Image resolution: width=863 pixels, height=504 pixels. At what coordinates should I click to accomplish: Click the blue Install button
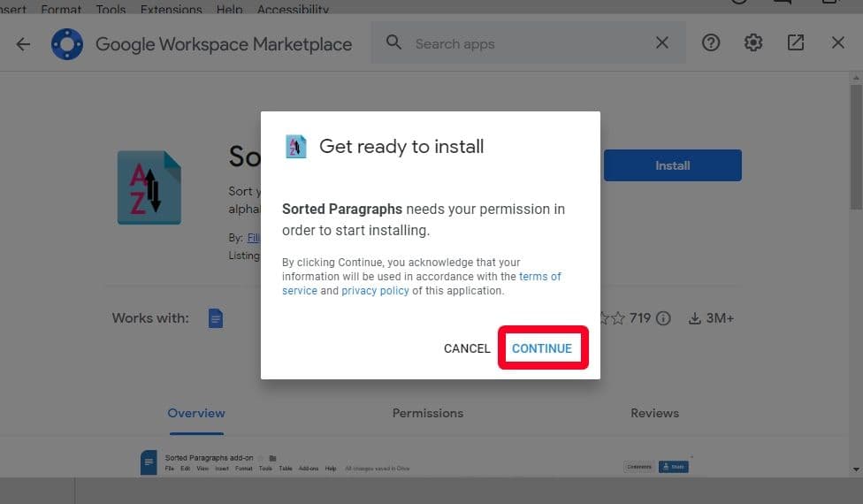(672, 165)
